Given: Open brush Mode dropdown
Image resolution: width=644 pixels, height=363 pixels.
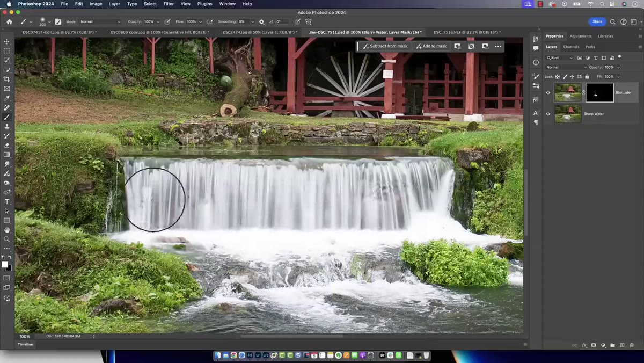Looking at the screenshot, I should [100, 22].
